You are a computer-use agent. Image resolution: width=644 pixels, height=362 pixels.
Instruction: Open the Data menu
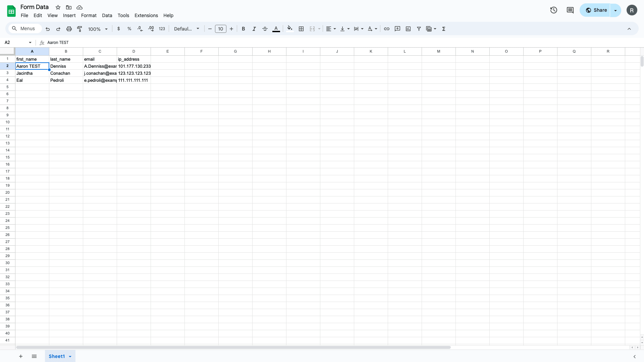[x=107, y=15]
